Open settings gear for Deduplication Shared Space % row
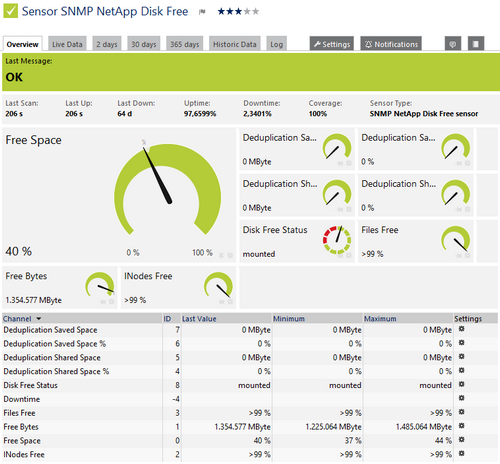500x464 pixels. point(461,371)
